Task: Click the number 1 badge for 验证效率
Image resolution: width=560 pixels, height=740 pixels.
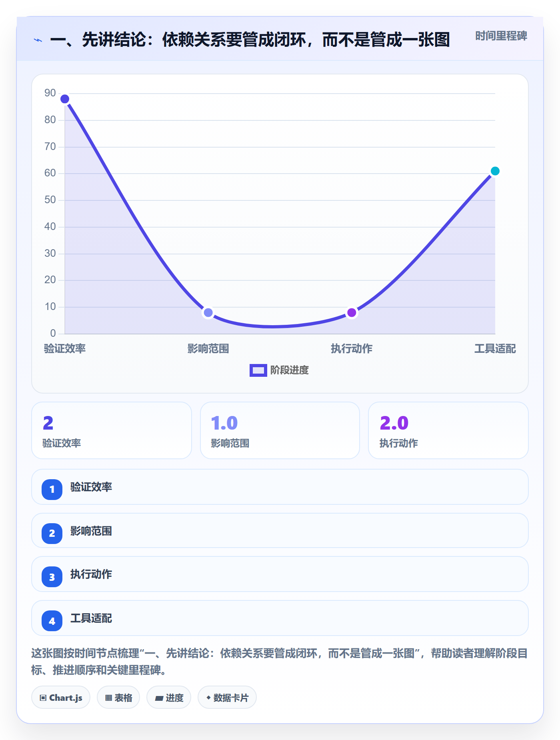Action: 52,489
